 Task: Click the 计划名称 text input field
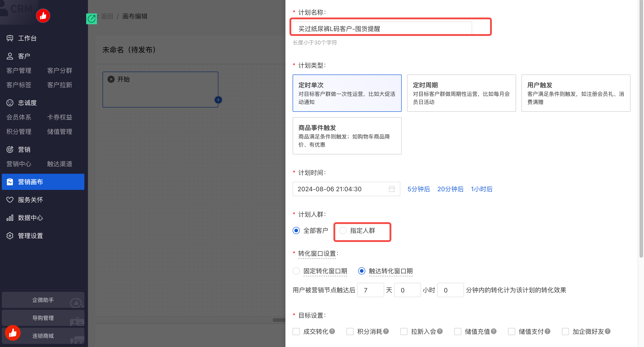382,29
